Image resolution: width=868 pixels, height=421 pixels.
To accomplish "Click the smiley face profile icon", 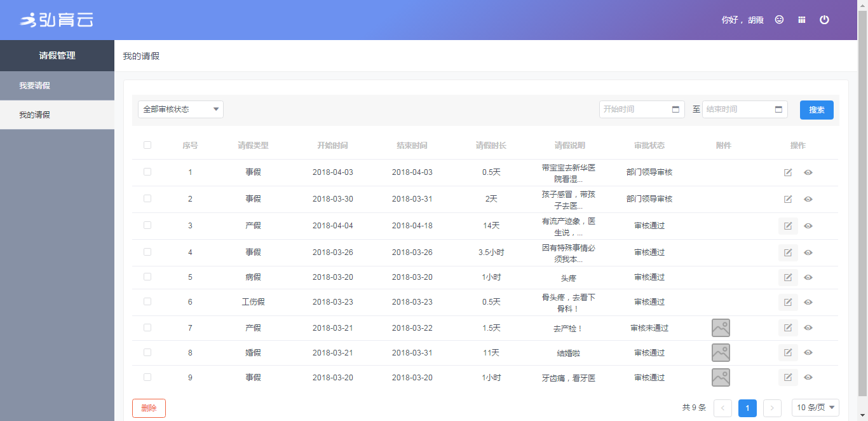I will (x=779, y=20).
